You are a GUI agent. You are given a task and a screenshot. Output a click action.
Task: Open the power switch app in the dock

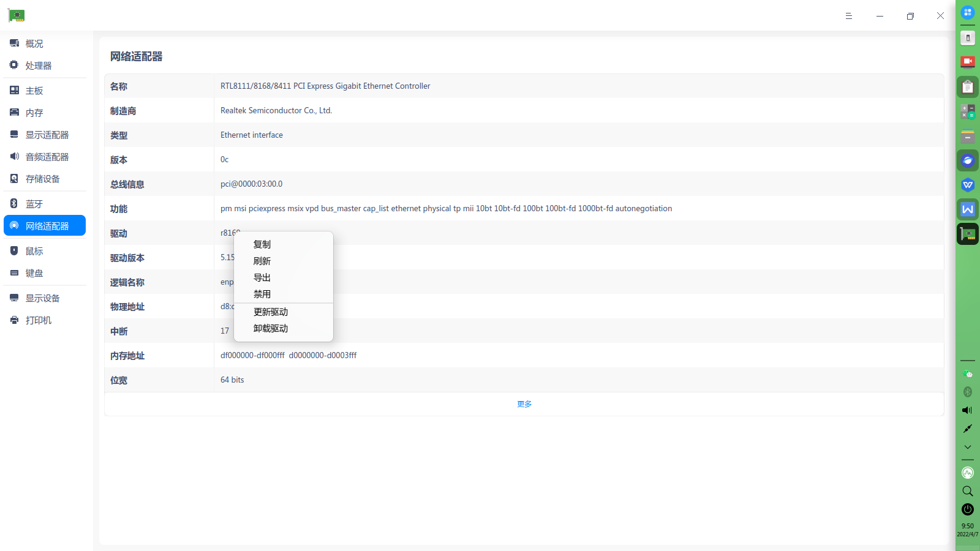coord(968,38)
